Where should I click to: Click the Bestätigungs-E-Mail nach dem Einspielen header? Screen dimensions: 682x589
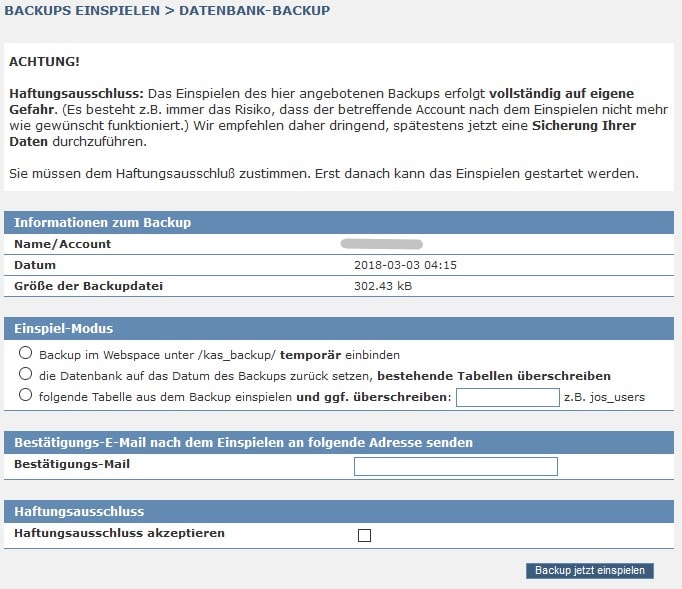(339, 442)
